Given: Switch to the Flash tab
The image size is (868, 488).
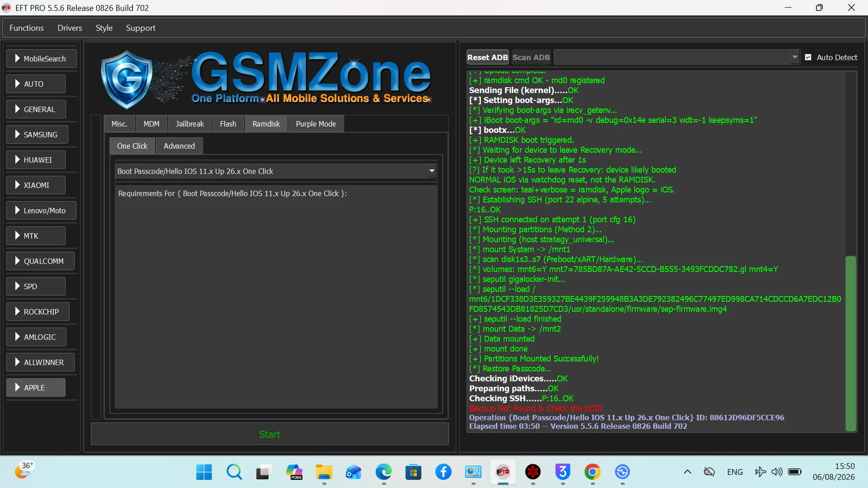Looking at the screenshot, I should coord(228,124).
